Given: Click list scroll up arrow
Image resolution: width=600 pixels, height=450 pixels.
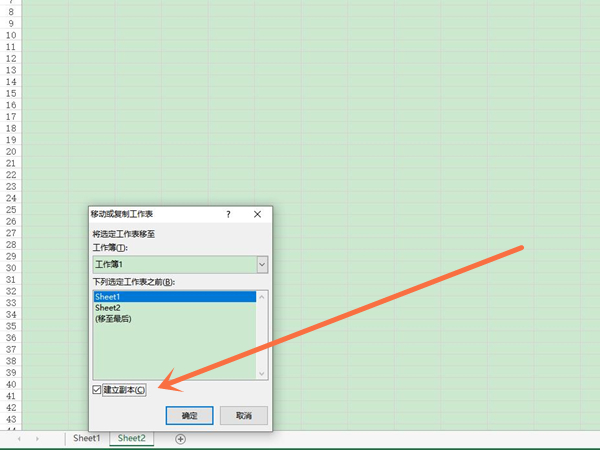Looking at the screenshot, I should pyautogui.click(x=262, y=297).
